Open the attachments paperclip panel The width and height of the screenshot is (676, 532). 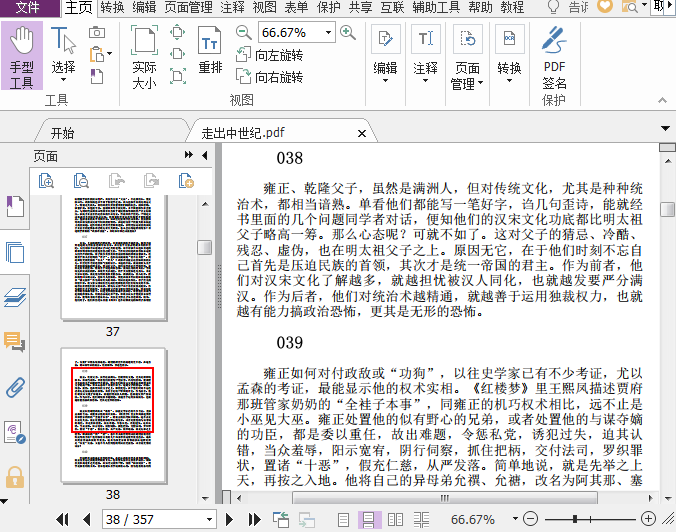pos(15,387)
